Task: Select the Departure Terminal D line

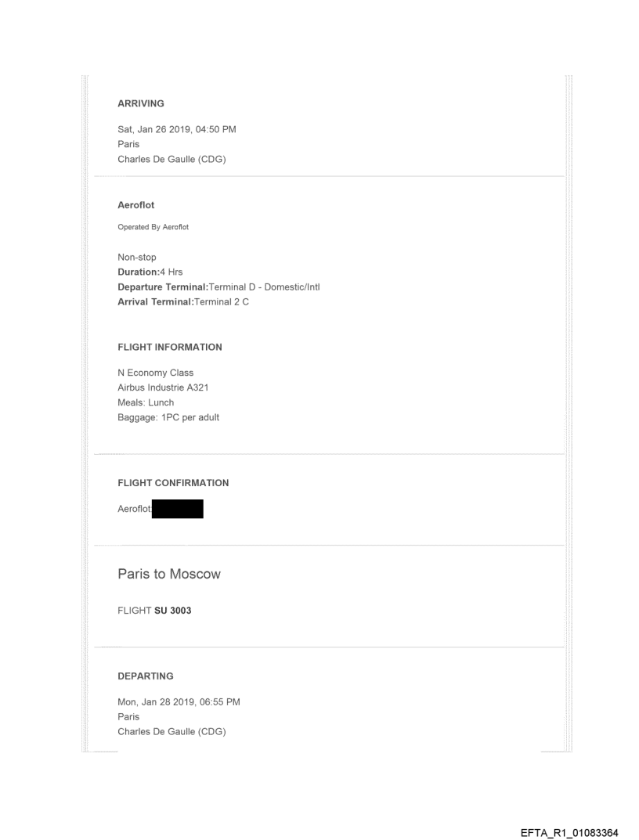Action: click(x=218, y=287)
